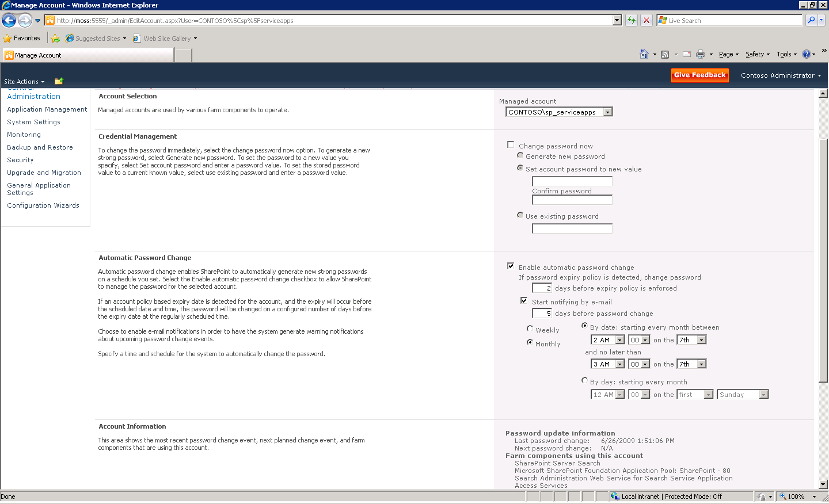Click the Stop loading red X icon
The height and width of the screenshot is (504, 829).
click(x=647, y=21)
